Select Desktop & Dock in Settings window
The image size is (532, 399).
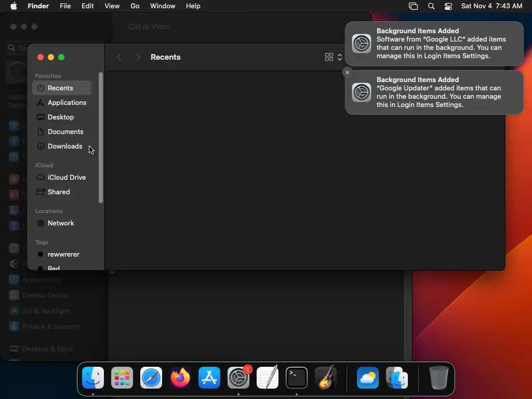point(41,349)
